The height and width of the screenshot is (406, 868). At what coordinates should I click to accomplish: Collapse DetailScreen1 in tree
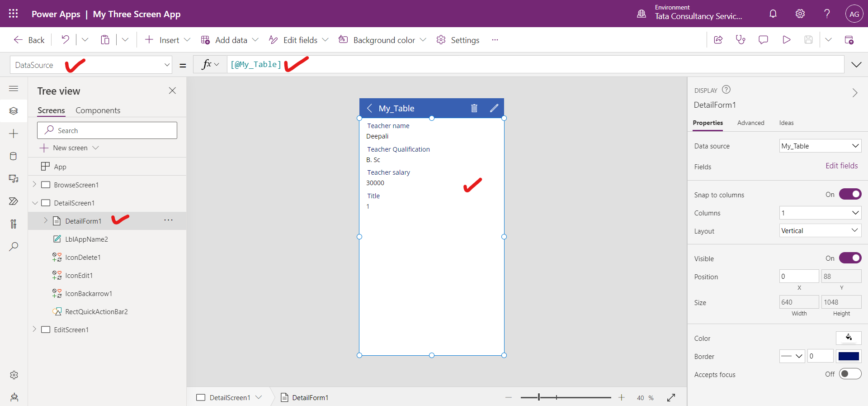[35, 203]
